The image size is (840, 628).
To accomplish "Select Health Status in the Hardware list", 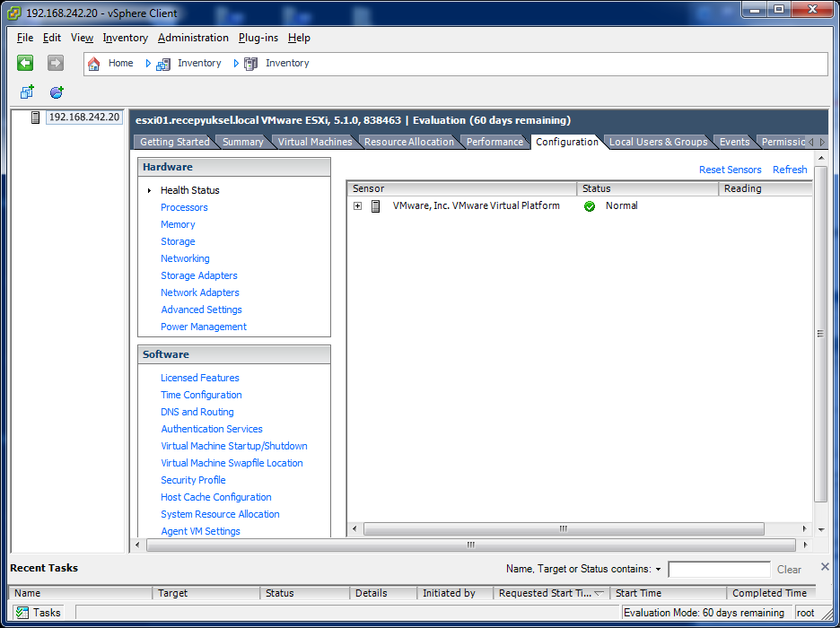I will [190, 190].
